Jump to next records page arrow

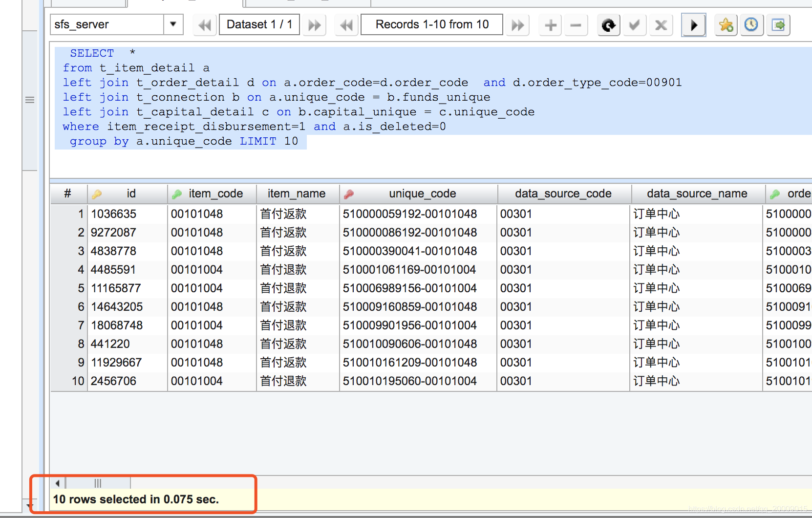click(x=517, y=25)
